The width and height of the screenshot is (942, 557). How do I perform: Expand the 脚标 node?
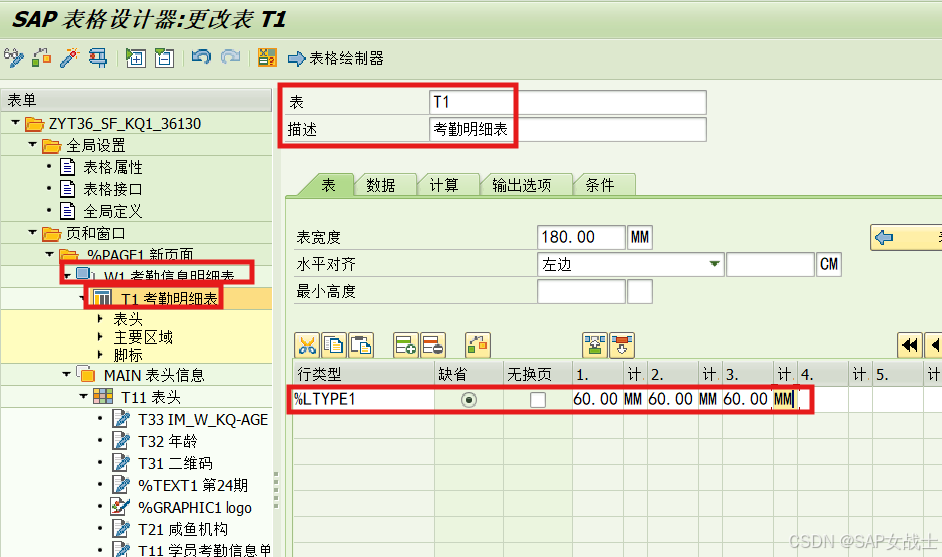point(100,355)
